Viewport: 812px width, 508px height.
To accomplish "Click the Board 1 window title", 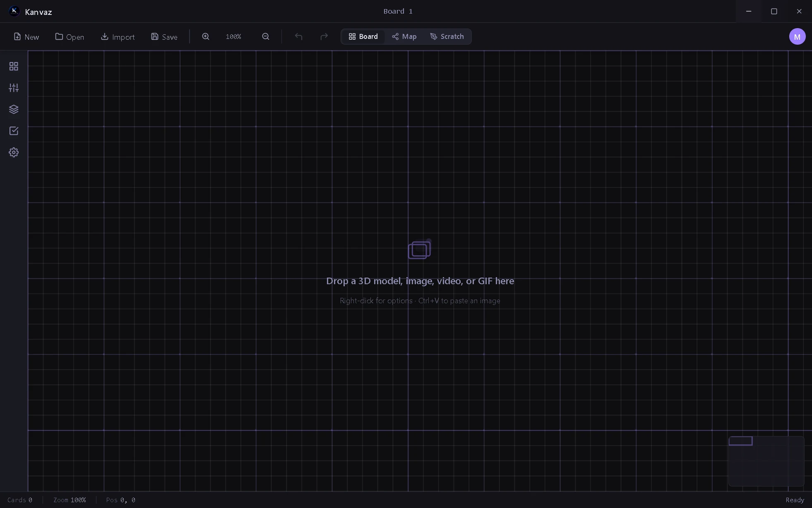I will pyautogui.click(x=398, y=11).
